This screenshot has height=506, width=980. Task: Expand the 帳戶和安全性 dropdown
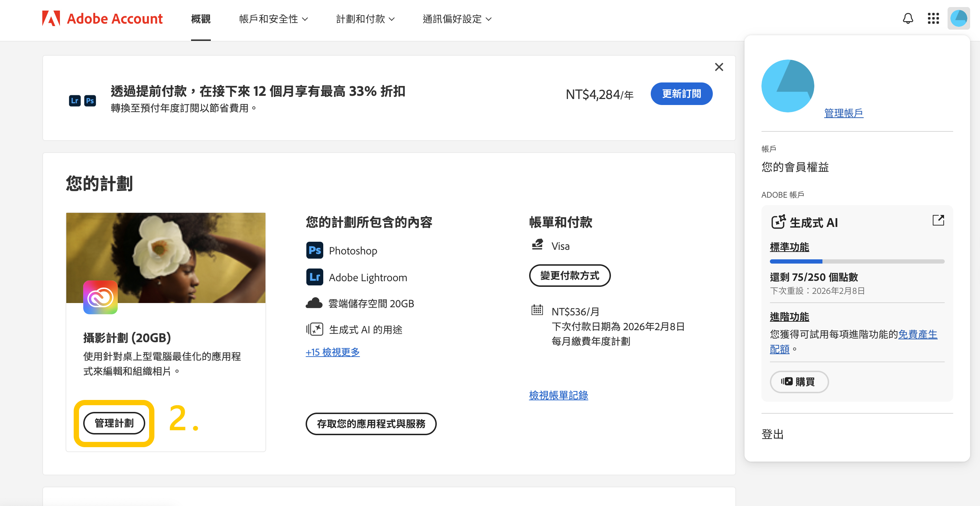tap(273, 19)
